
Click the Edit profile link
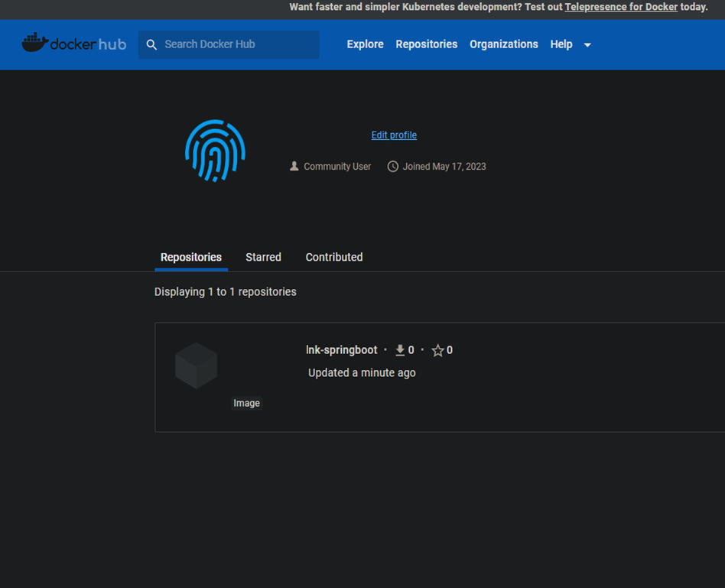point(394,135)
